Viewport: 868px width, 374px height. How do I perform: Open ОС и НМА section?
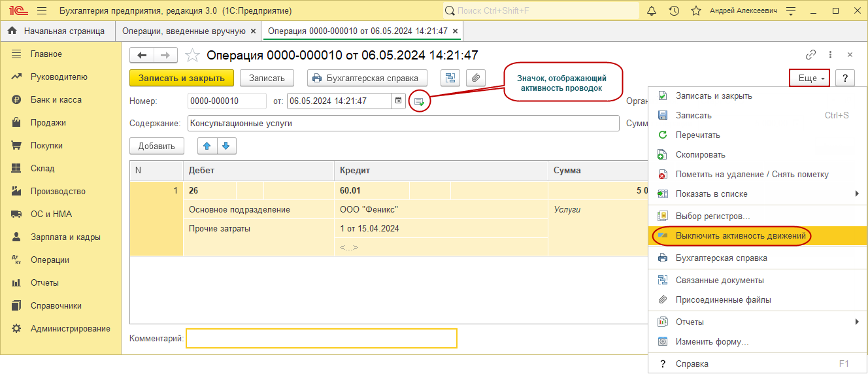coord(61,214)
